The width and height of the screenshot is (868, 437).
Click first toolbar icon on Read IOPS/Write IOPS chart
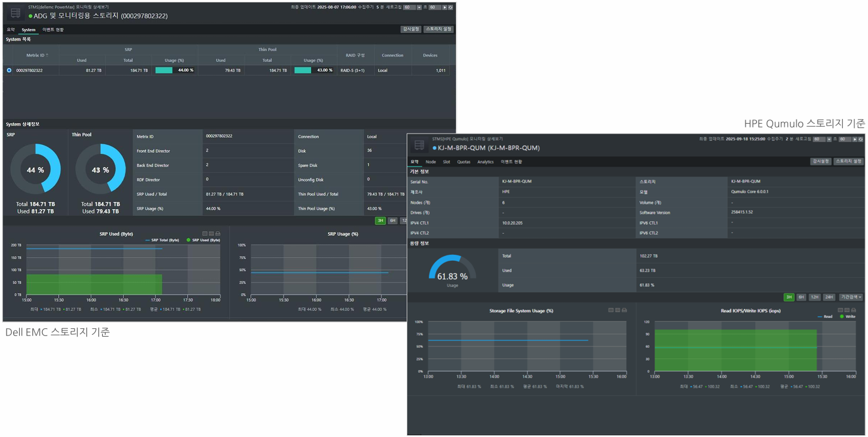point(841,310)
